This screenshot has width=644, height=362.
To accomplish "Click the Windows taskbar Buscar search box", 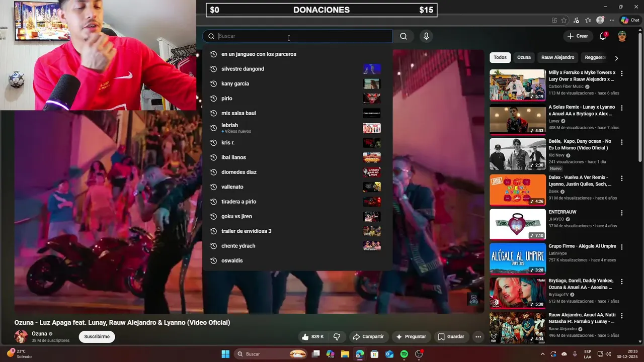I will (271, 354).
